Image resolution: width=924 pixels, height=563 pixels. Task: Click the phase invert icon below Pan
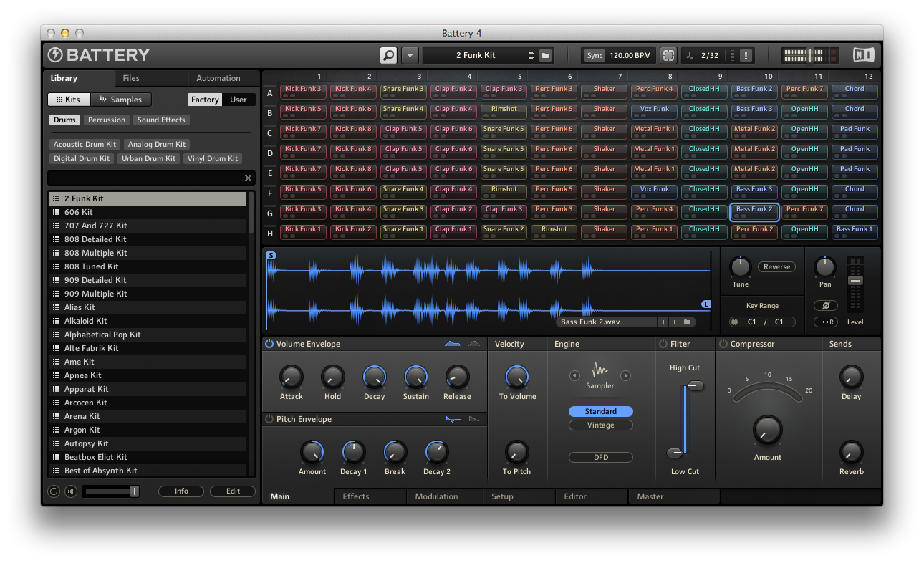pyautogui.click(x=825, y=305)
